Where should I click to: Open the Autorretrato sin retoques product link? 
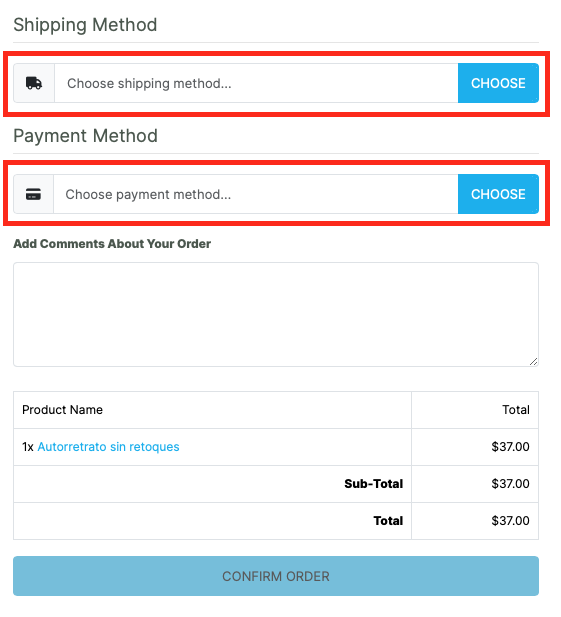[x=108, y=447]
